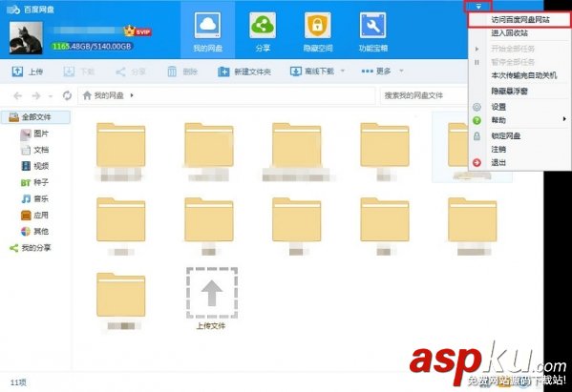Image resolution: width=572 pixels, height=392 pixels.
Task: Click the 百度网盘 logo
Action: [x=31, y=10]
